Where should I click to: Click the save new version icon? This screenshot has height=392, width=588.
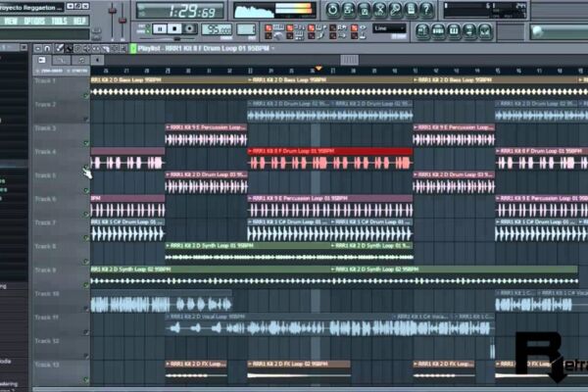point(348,10)
